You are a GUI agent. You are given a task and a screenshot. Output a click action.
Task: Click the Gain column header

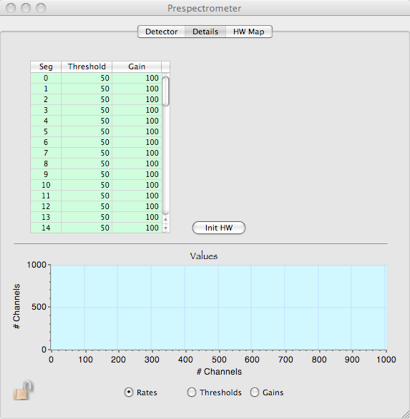(137, 67)
